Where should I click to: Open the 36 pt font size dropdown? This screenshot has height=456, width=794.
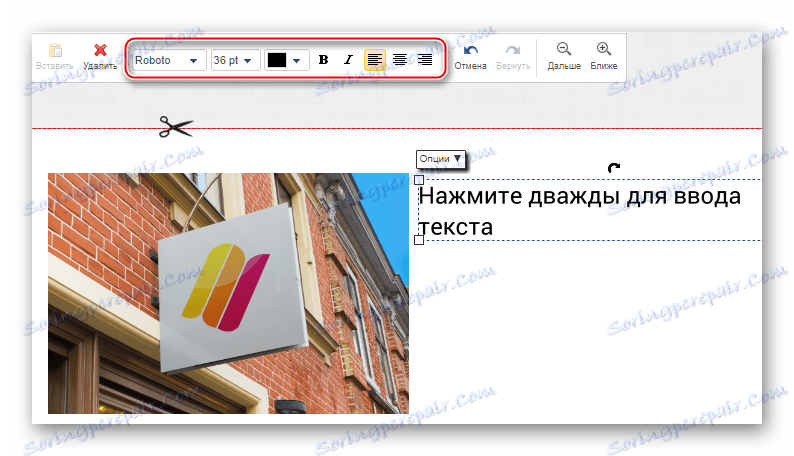pyautogui.click(x=235, y=60)
